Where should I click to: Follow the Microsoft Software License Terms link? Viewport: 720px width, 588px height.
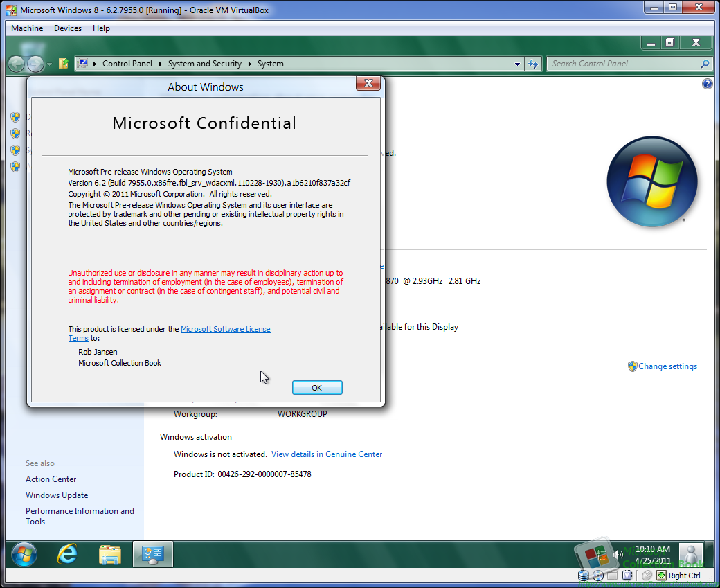(226, 328)
